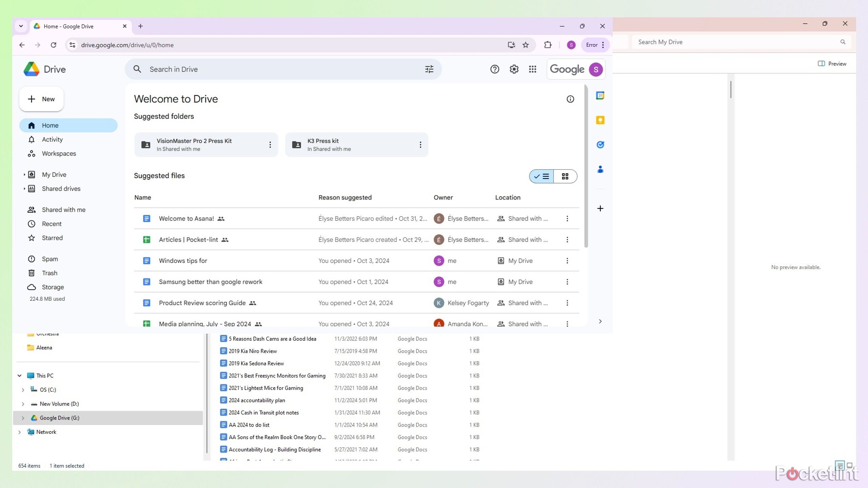Click Get add-ons plus icon in side panel
The height and width of the screenshot is (488, 868).
pos(600,208)
